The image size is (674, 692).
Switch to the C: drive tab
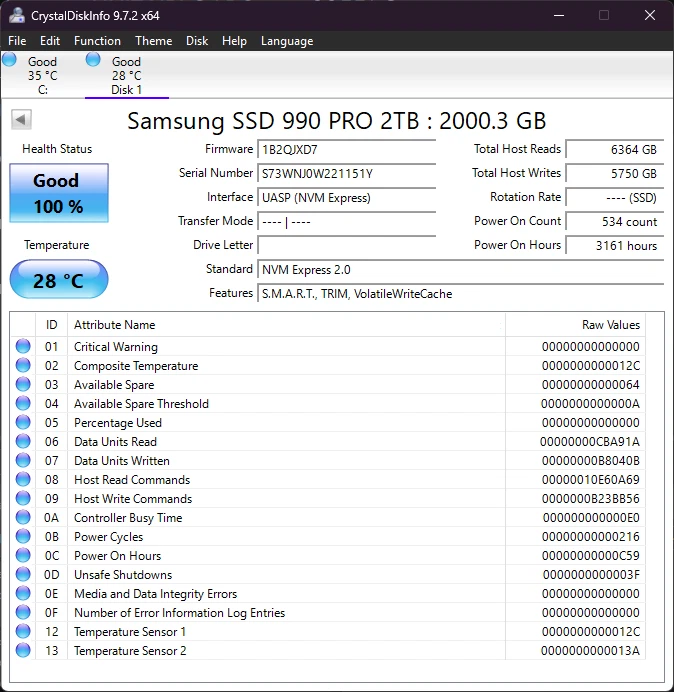[42, 75]
